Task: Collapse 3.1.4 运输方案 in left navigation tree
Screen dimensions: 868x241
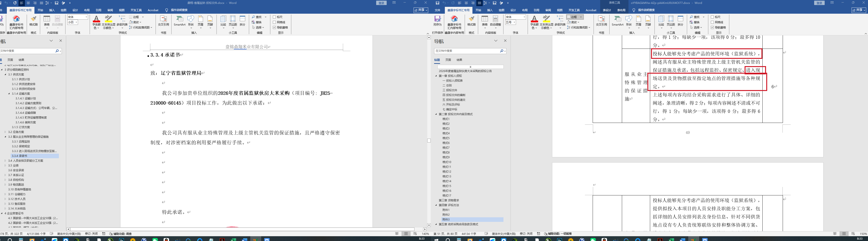Action: pyautogui.click(x=9, y=93)
